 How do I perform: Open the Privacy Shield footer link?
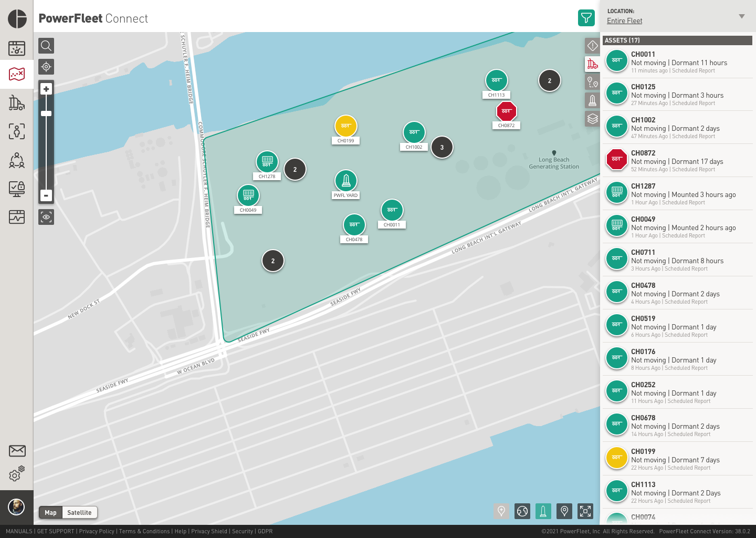pos(209,531)
